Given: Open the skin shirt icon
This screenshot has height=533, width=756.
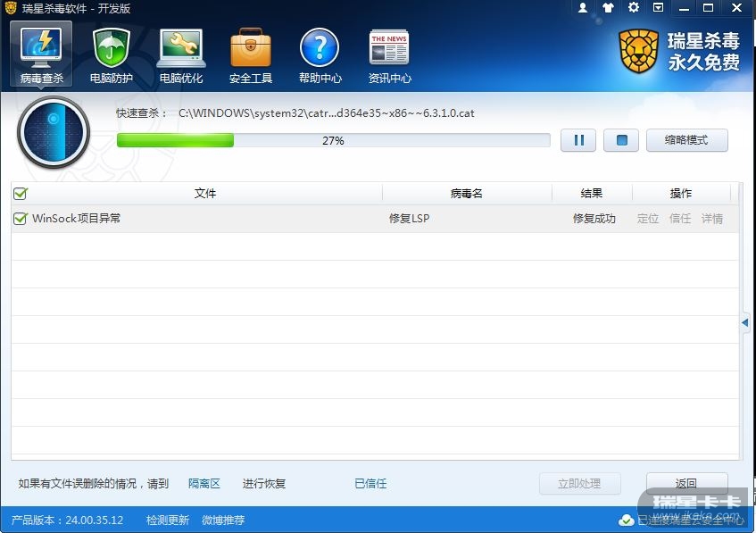Looking at the screenshot, I should pyautogui.click(x=608, y=8).
